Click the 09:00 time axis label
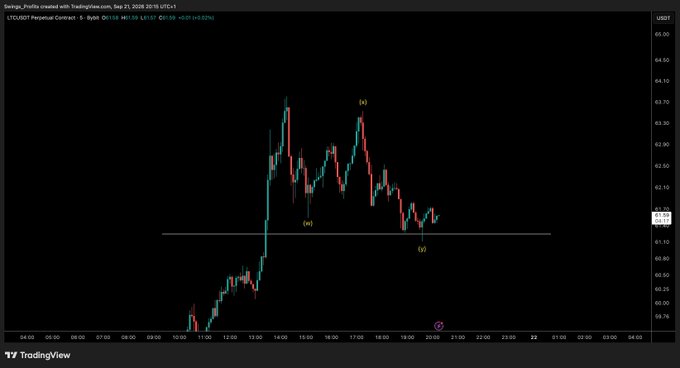Screen dimensions: 680x368 coord(154,337)
